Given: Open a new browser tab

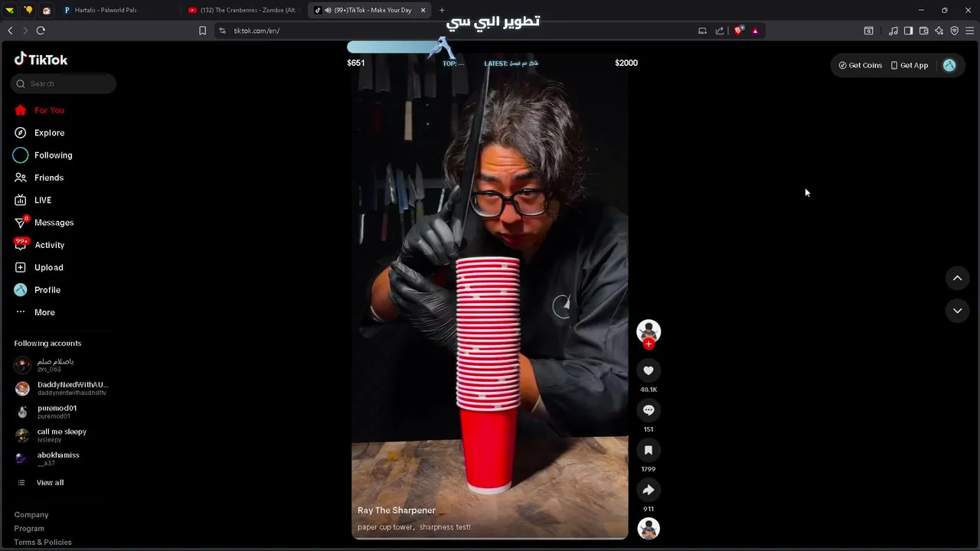Looking at the screenshot, I should 442,10.
